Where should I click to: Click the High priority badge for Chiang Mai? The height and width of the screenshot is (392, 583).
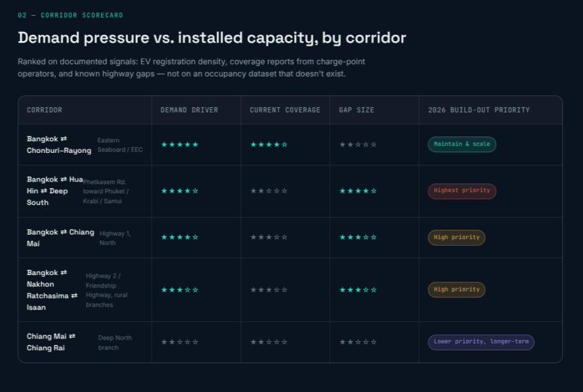[x=457, y=237]
